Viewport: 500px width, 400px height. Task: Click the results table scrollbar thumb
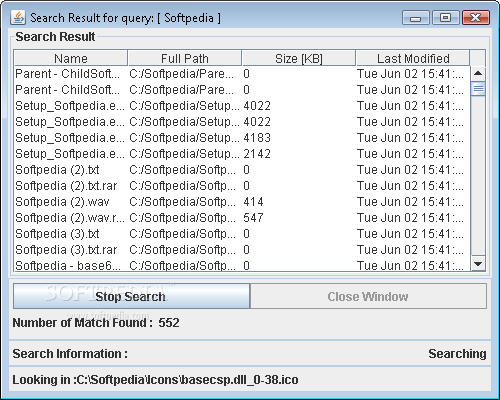478,89
